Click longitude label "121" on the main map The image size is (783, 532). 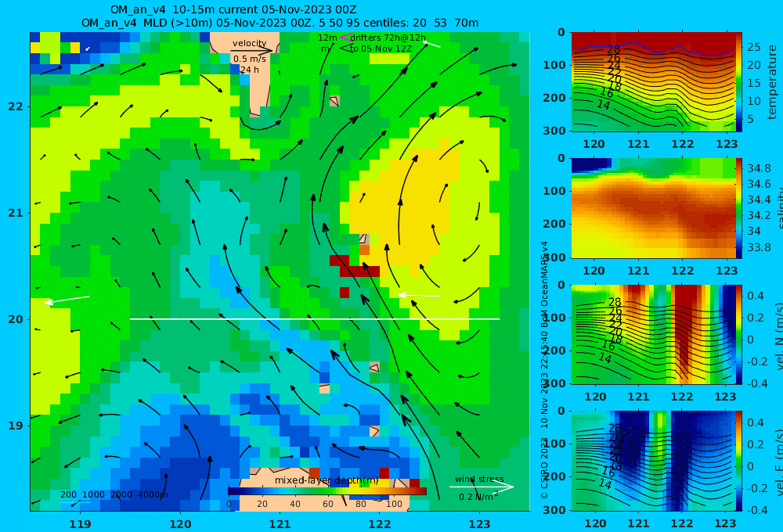[x=280, y=524]
